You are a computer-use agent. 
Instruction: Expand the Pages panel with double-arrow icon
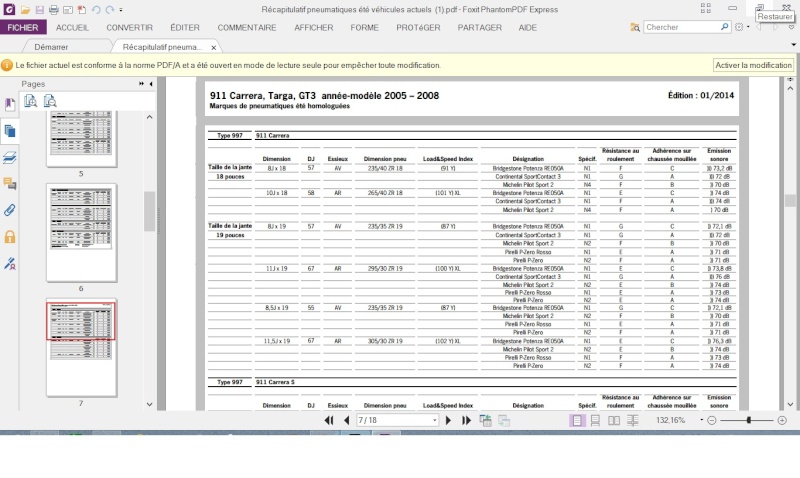(x=141, y=84)
